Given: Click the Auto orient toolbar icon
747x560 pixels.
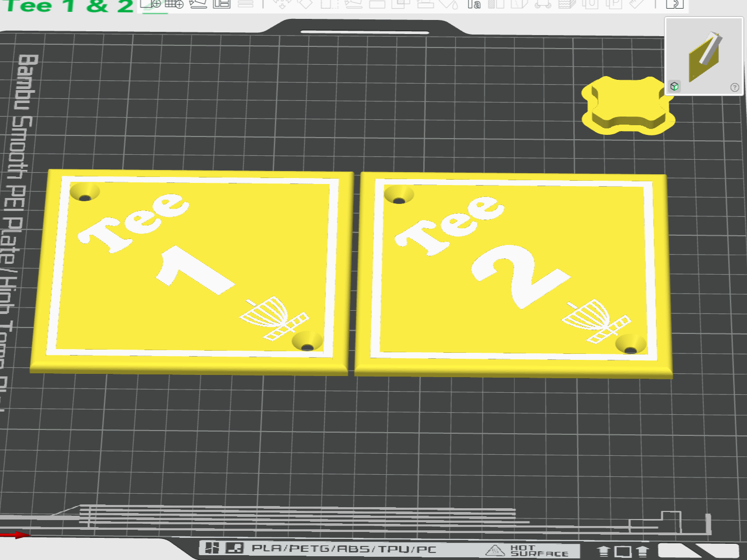Looking at the screenshot, I should click(198, 4).
